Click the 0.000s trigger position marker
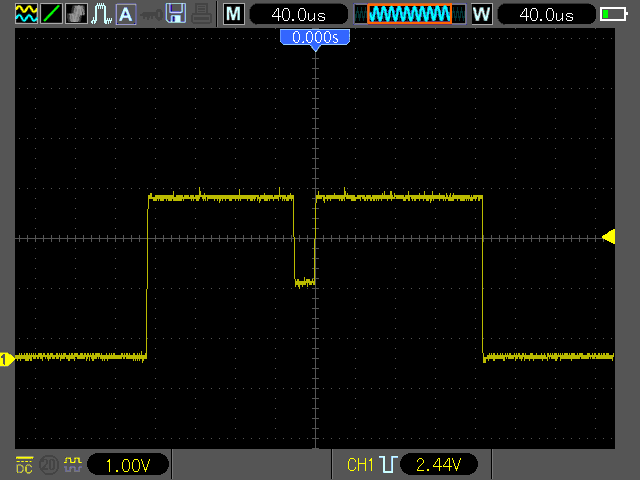This screenshot has height=480, width=640. [x=315, y=39]
